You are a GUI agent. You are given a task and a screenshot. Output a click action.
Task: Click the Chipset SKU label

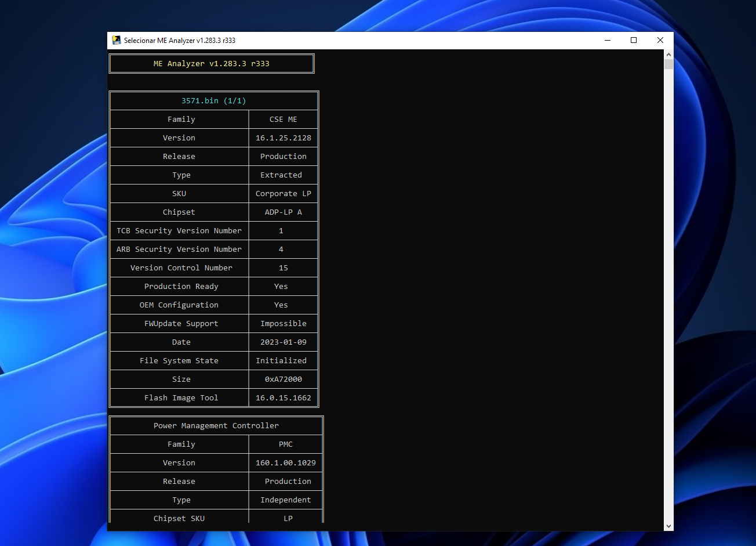[179, 518]
